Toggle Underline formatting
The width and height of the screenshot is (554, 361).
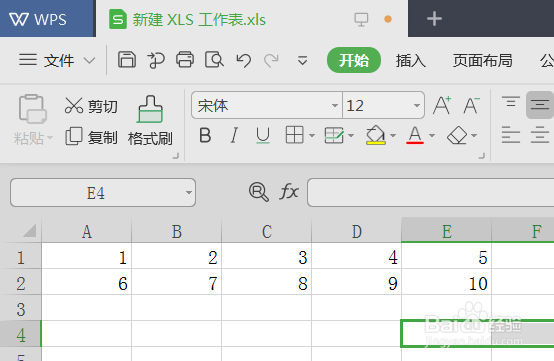point(263,135)
